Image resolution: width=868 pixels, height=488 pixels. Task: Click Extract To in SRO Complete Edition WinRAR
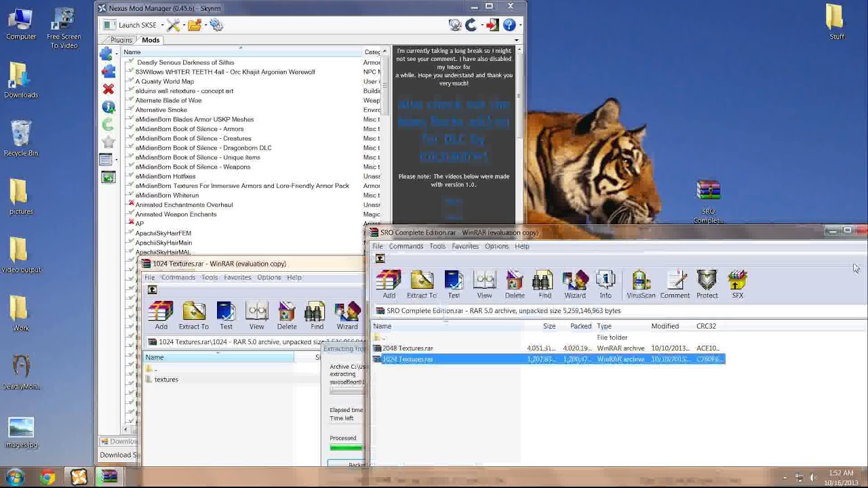click(x=421, y=284)
